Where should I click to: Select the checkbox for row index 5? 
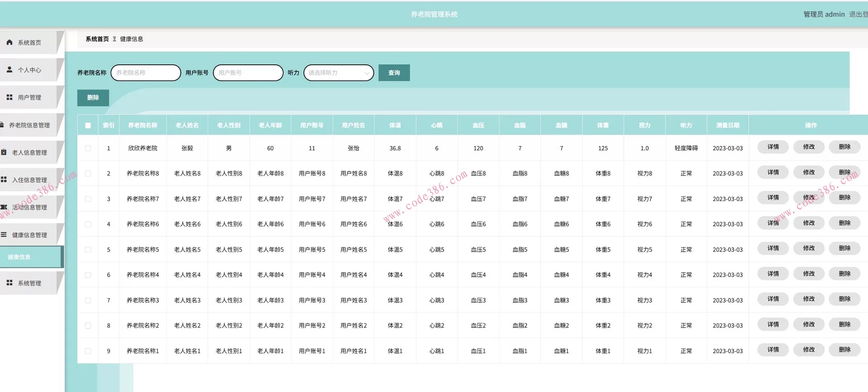(x=88, y=249)
